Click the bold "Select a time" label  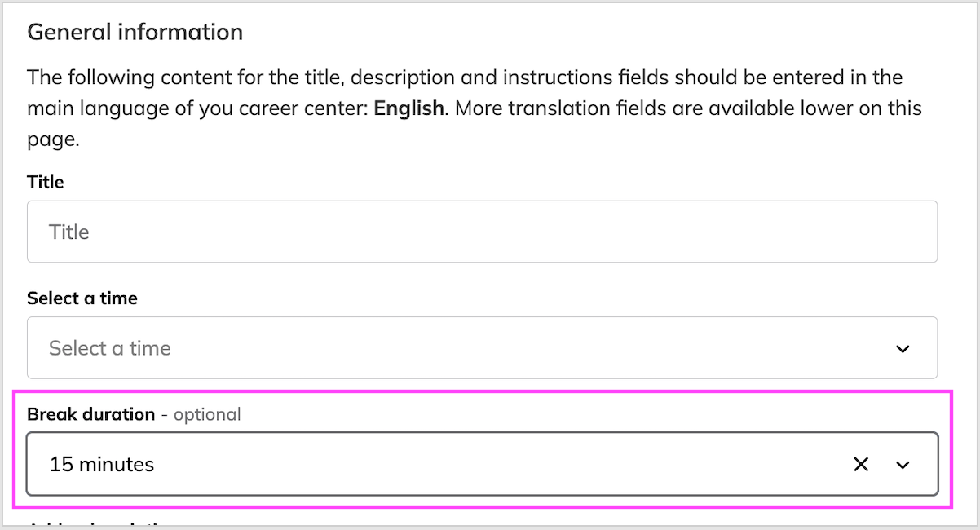[82, 298]
